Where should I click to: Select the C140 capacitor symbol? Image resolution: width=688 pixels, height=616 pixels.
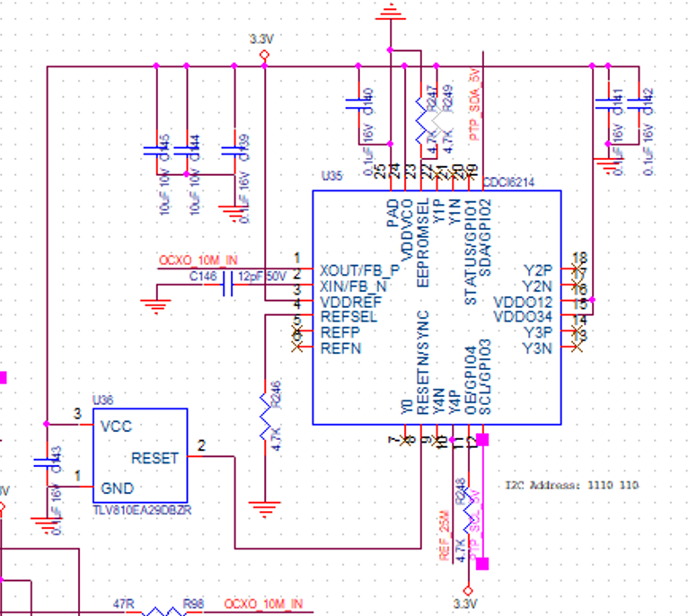tap(358, 104)
